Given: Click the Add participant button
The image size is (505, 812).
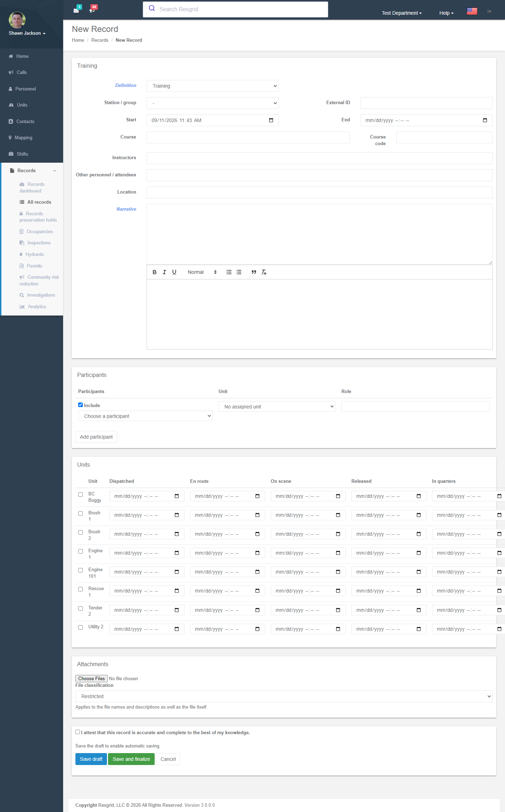Looking at the screenshot, I should (96, 437).
